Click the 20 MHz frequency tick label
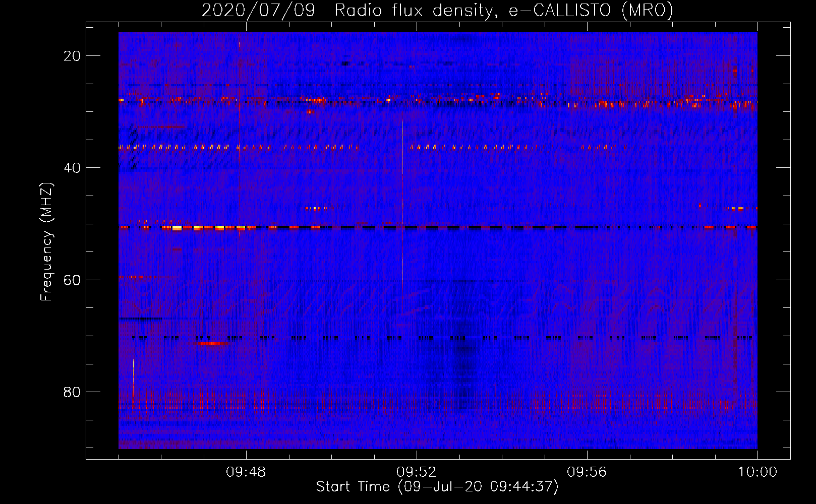Image resolution: width=816 pixels, height=504 pixels. click(72, 56)
